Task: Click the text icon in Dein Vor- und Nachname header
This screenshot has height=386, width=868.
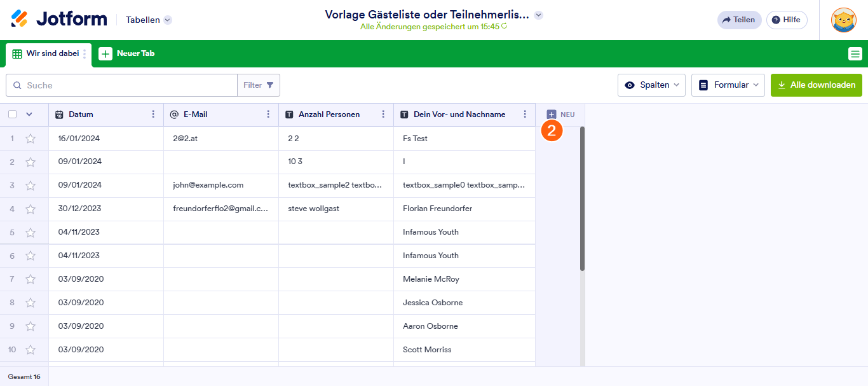Action: pos(404,114)
